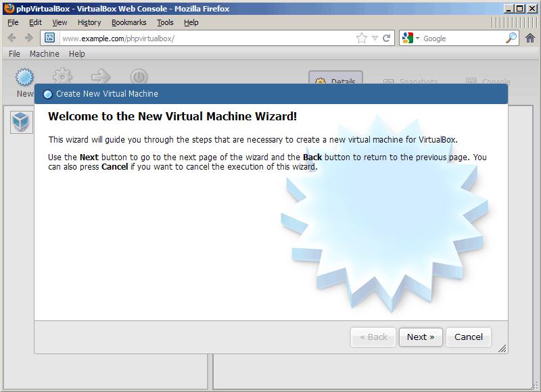Open the Google search engine dropdown

point(410,39)
